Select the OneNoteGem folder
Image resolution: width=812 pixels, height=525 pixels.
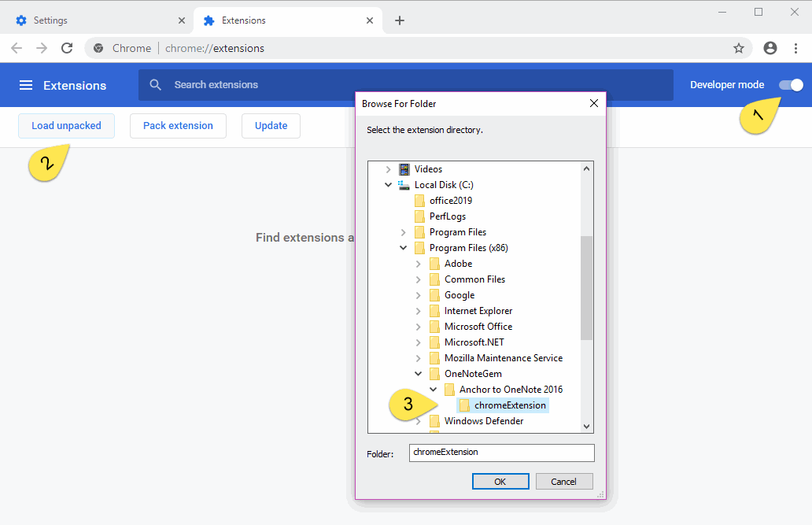point(473,374)
